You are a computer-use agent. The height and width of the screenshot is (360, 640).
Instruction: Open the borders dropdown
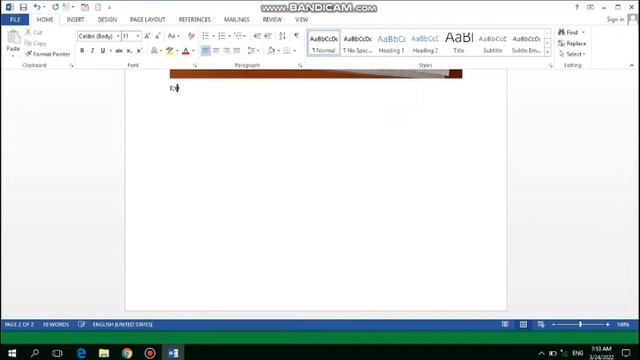point(295,51)
